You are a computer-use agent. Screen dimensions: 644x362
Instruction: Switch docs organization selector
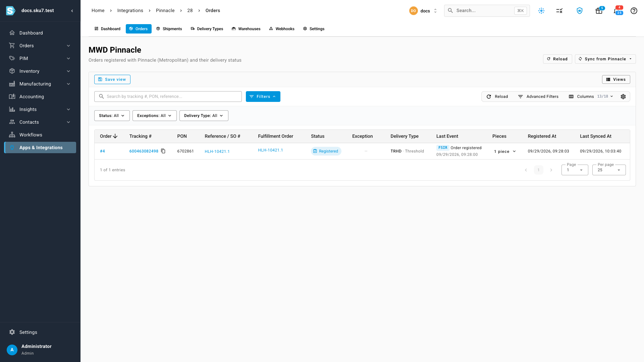coord(423,11)
